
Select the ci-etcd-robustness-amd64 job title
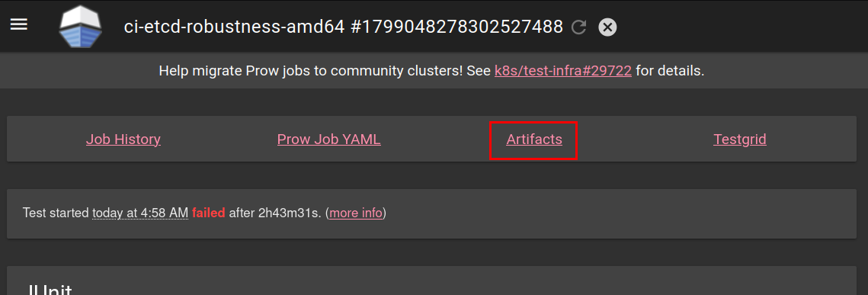(x=235, y=27)
